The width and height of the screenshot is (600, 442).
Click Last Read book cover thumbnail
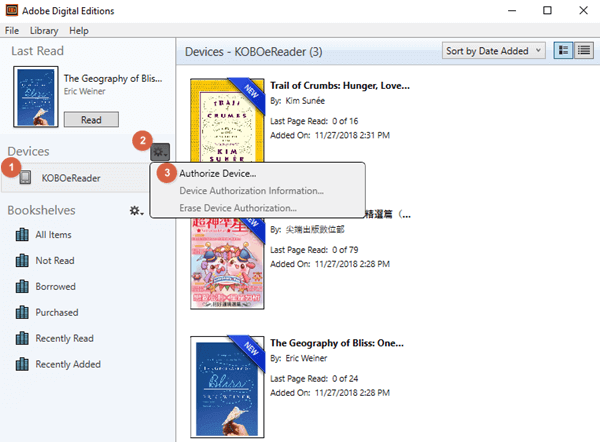[36, 96]
